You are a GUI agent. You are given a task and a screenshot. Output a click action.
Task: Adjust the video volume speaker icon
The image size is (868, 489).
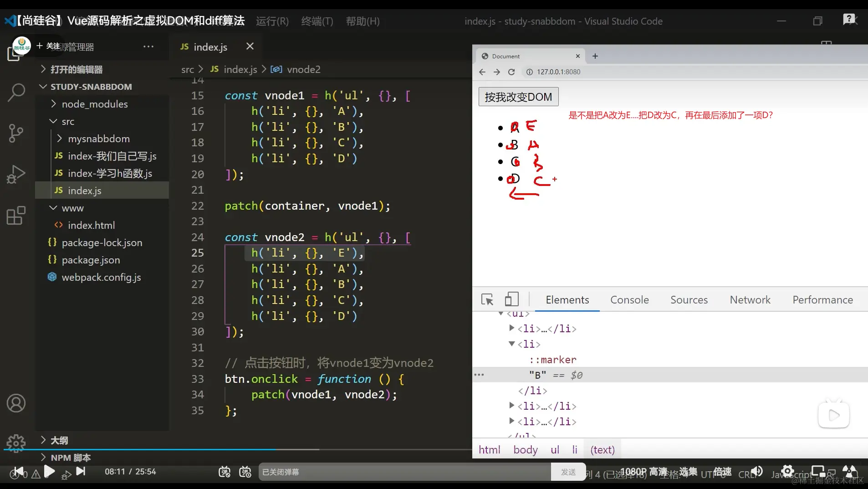(x=757, y=471)
